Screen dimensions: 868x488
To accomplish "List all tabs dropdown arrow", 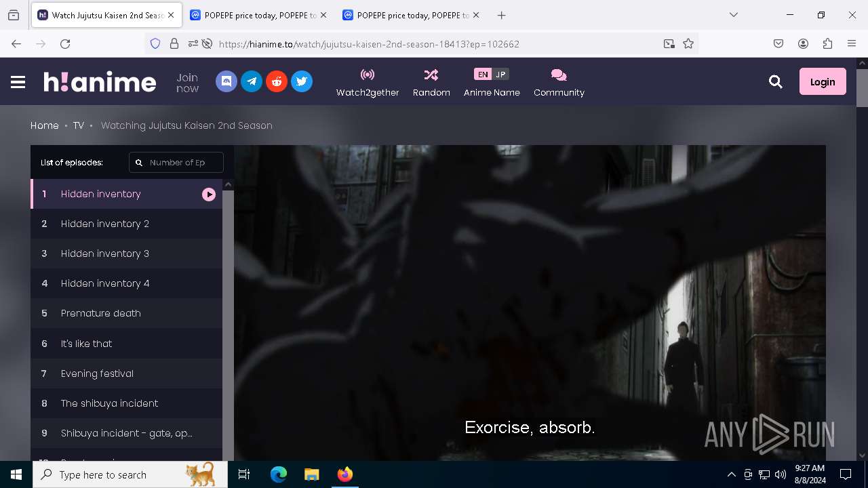I will [x=734, y=15].
